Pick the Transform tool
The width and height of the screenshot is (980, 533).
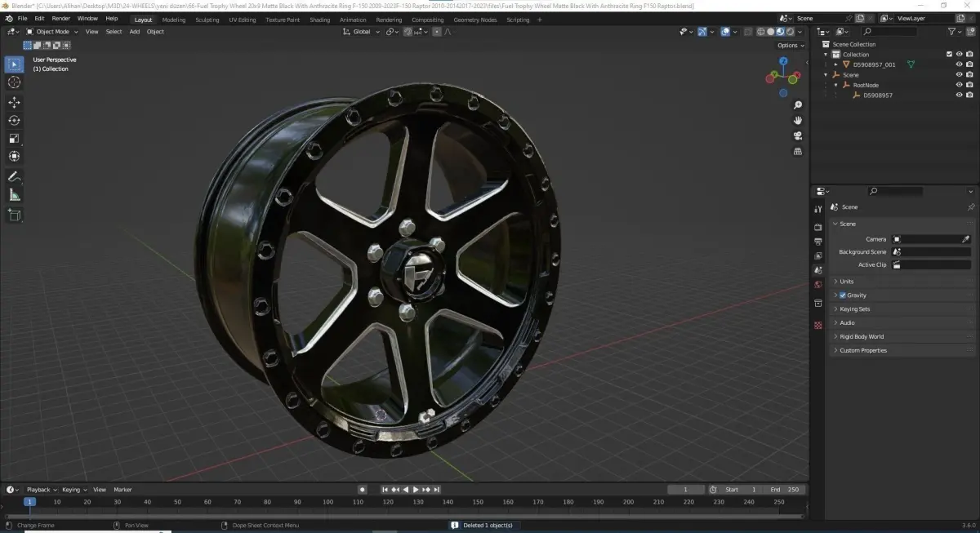click(x=14, y=156)
